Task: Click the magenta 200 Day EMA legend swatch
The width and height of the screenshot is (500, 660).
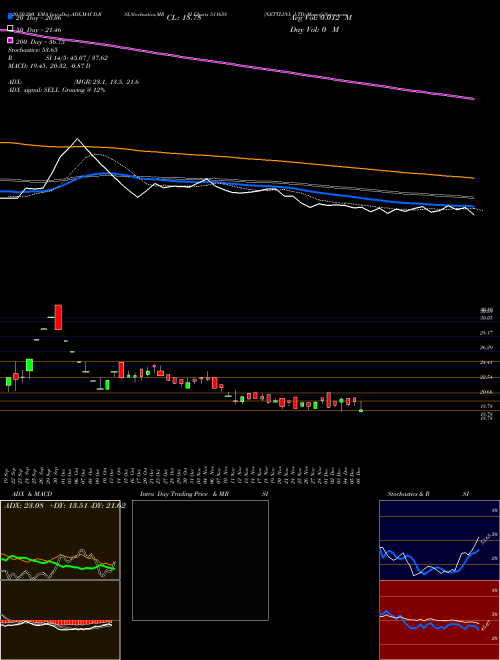Action: (10, 41)
